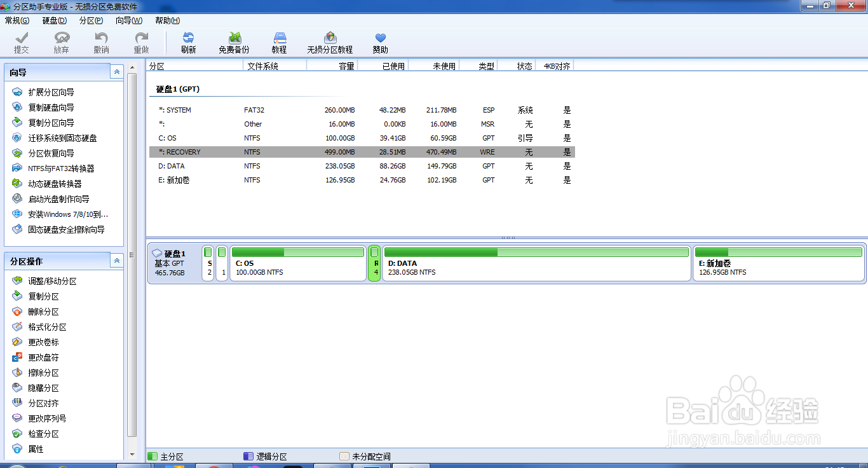Open the 向导(W) menu
The image size is (868, 468).
(129, 20)
